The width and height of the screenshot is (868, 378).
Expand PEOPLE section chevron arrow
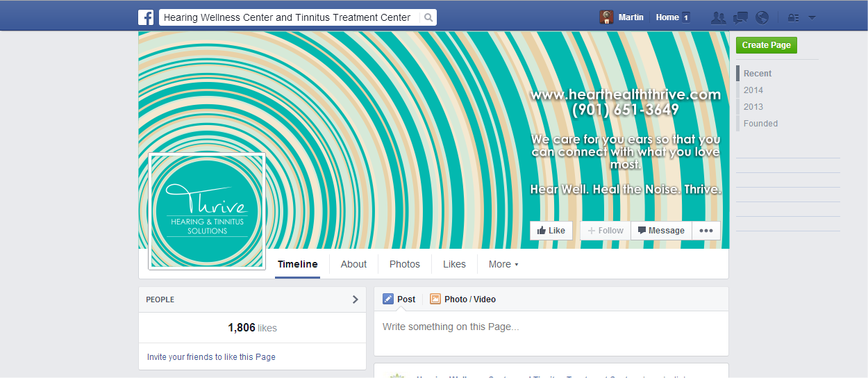(x=356, y=299)
